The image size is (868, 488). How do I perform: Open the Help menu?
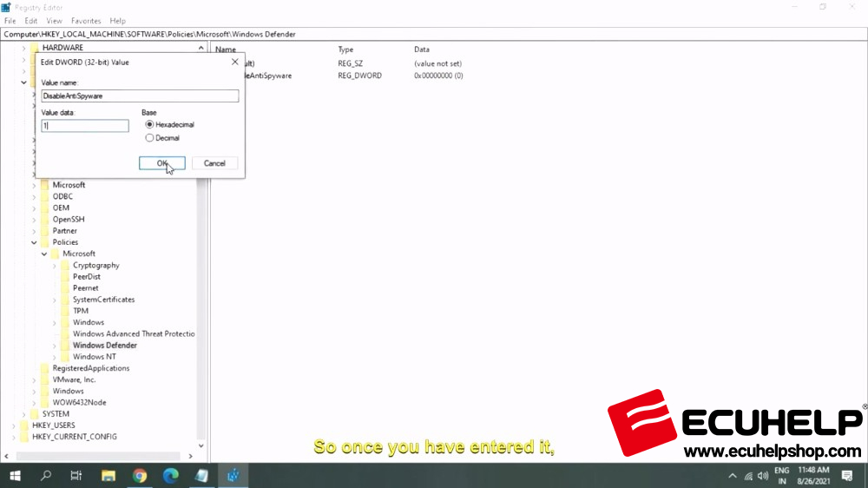(x=117, y=21)
